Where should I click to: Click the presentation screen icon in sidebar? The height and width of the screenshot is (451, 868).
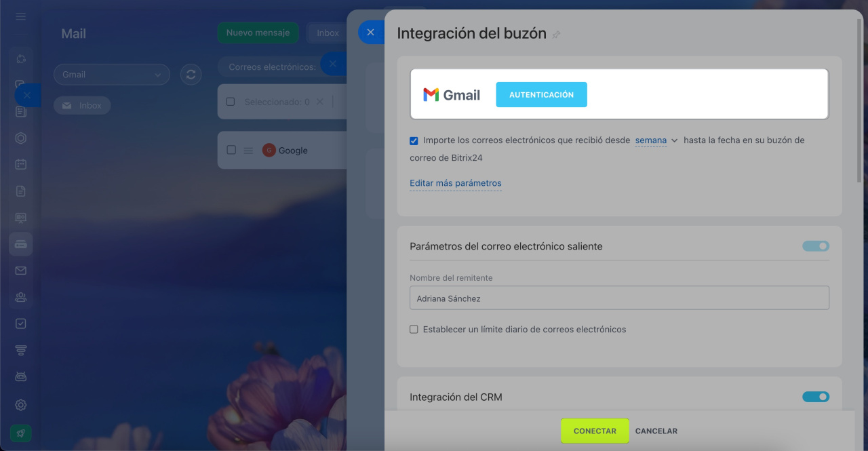click(21, 218)
